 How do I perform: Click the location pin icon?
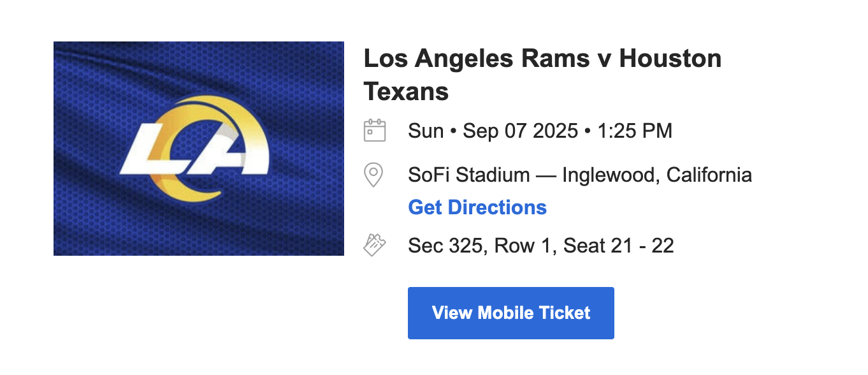coord(373,174)
